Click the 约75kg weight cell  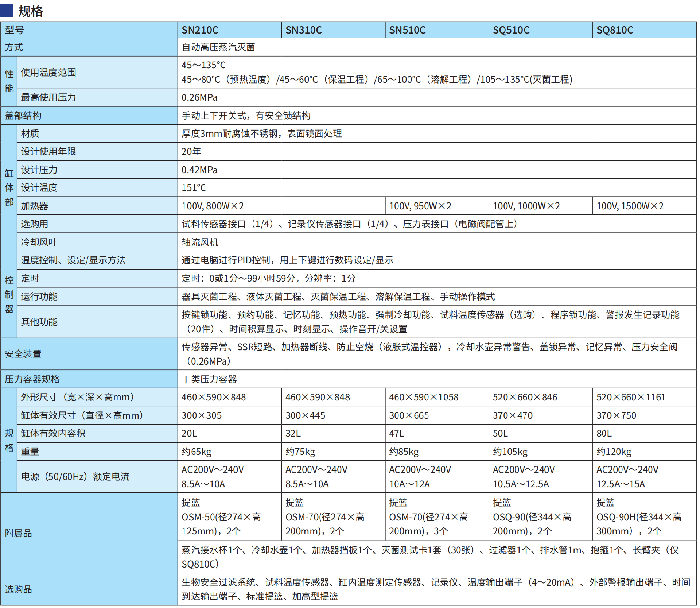pos(333,452)
